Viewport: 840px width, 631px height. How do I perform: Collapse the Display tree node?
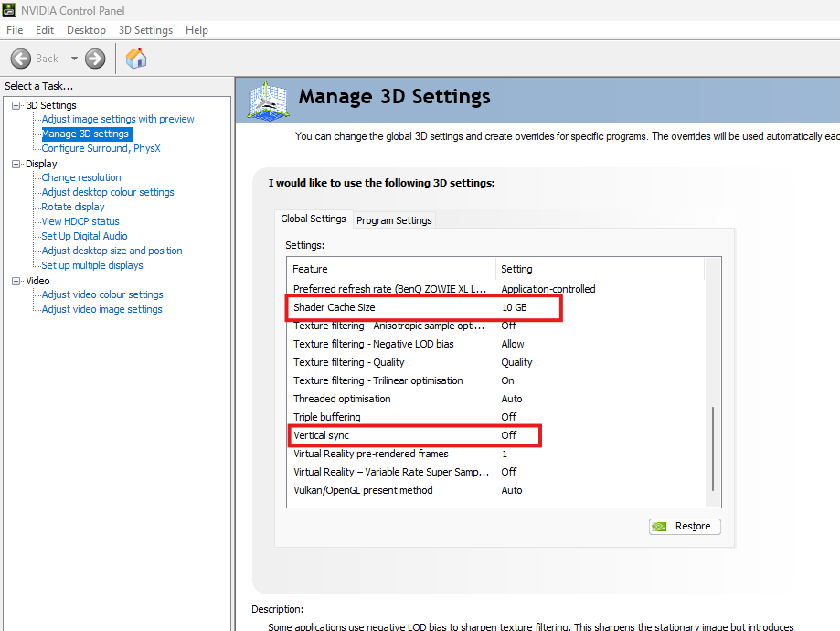pos(16,164)
